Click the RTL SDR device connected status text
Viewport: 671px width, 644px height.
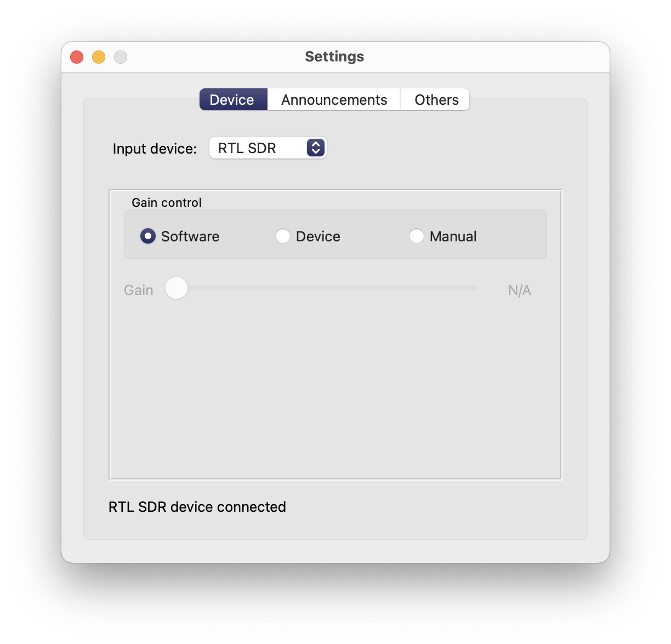(x=197, y=507)
